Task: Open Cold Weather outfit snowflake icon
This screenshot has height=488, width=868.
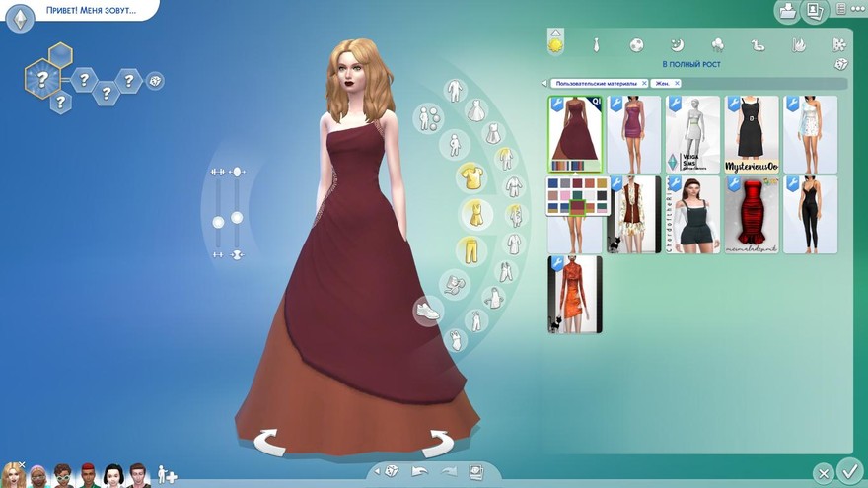Action: coord(838,44)
